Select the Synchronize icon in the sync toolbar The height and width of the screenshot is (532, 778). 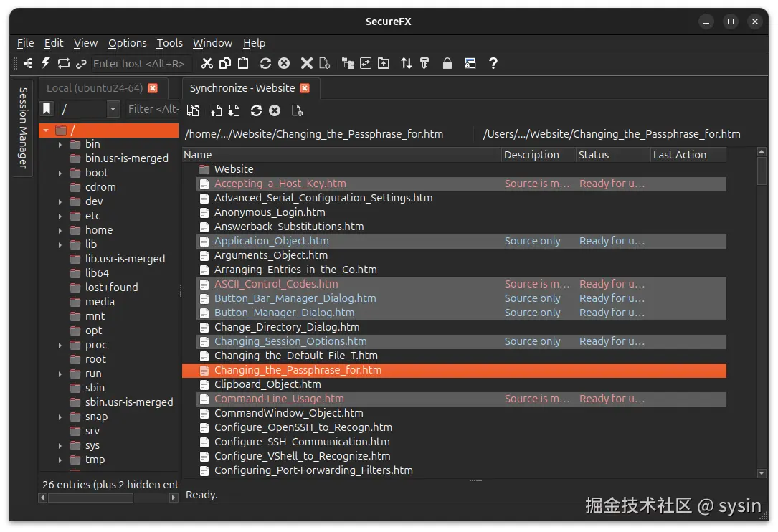coord(193,110)
